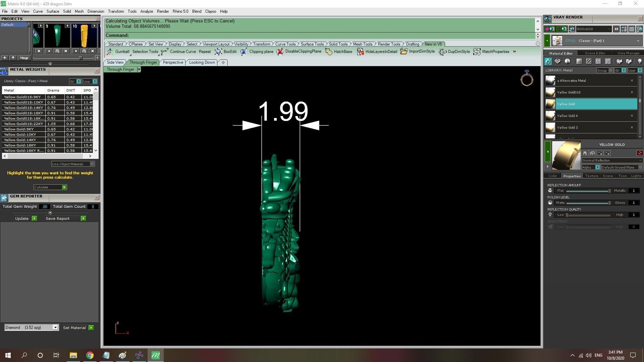The width and height of the screenshot is (644, 362).
Task: Click the ImportDimStyle icon
Action: (404, 52)
